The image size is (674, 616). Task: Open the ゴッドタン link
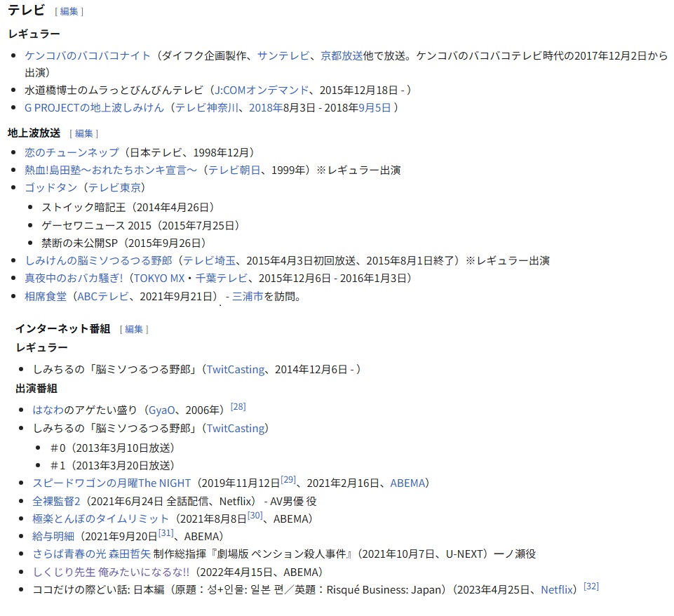(50, 188)
